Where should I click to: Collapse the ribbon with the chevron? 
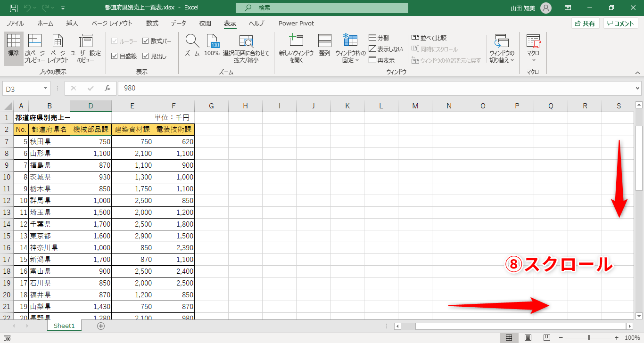click(x=638, y=73)
